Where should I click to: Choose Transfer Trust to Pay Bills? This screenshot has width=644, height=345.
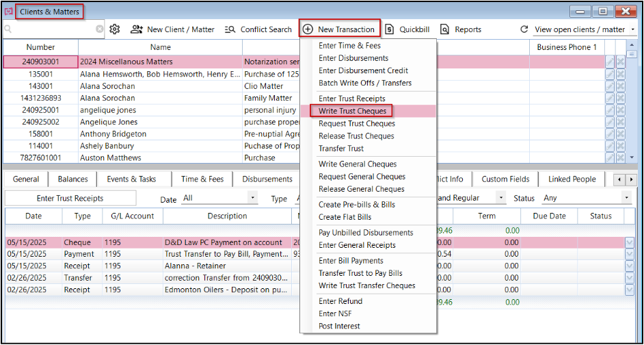[360, 273]
